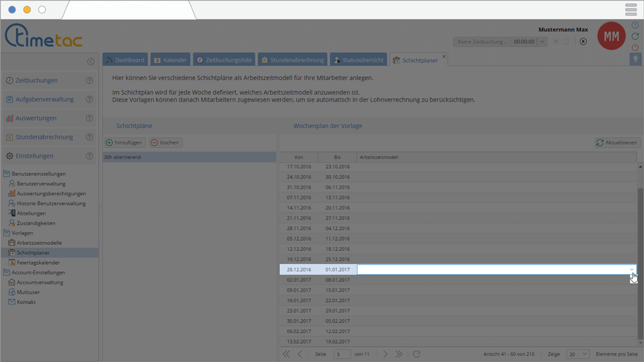
Task: Click the hinzufügen button
Action: click(124, 143)
